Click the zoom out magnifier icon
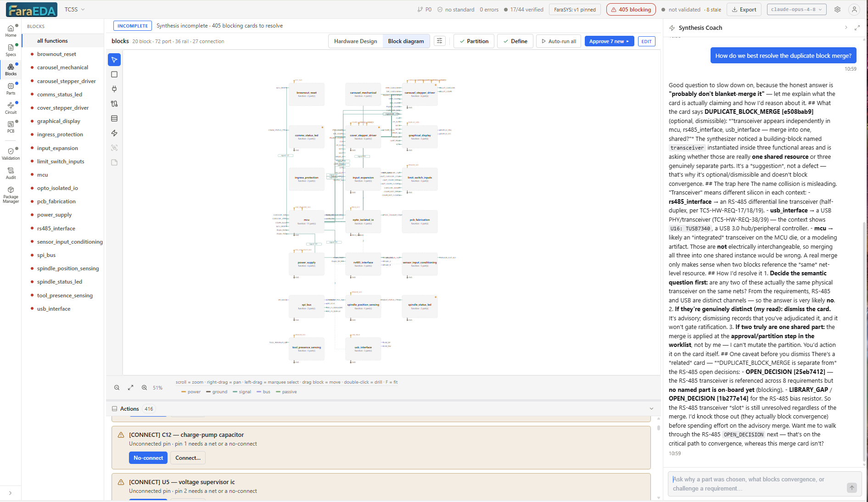 (117, 388)
